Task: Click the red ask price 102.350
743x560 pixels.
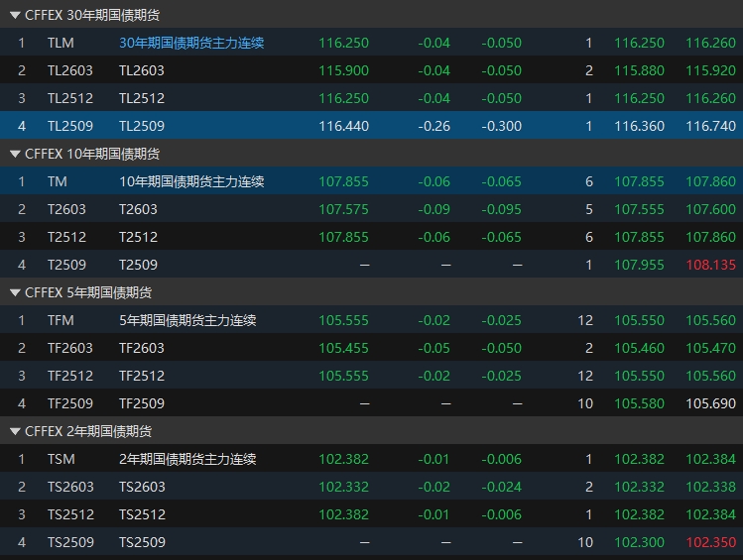Action: pos(711,542)
